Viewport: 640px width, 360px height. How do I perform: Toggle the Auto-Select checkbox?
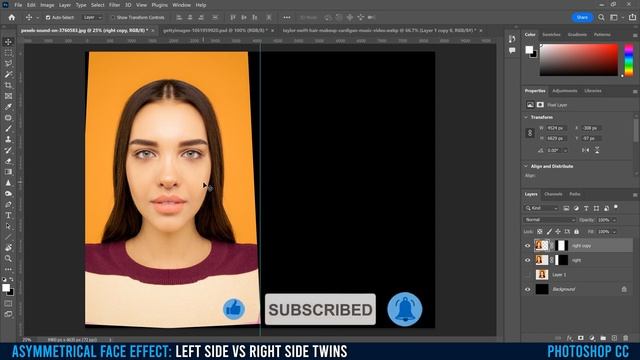pos(48,18)
